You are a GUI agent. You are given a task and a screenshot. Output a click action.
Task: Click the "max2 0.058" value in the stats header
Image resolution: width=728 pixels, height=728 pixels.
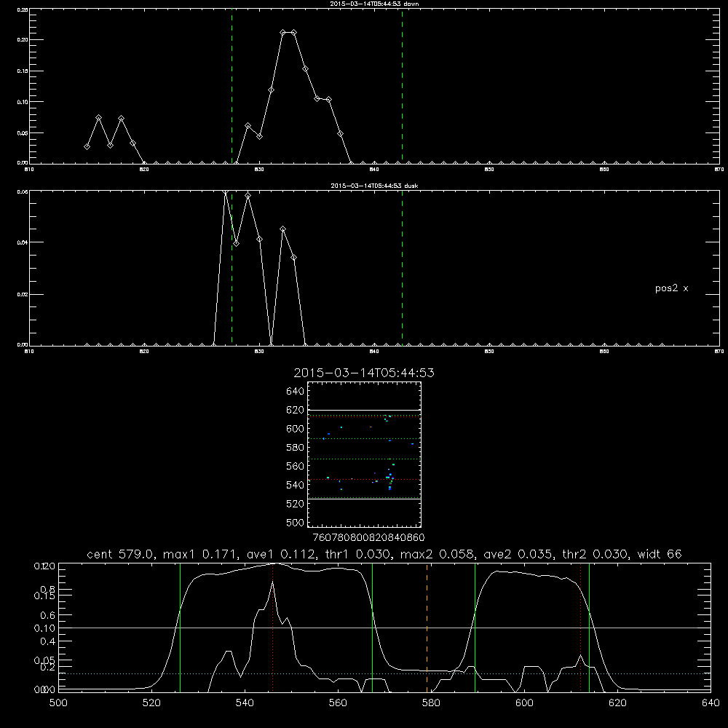click(x=438, y=554)
